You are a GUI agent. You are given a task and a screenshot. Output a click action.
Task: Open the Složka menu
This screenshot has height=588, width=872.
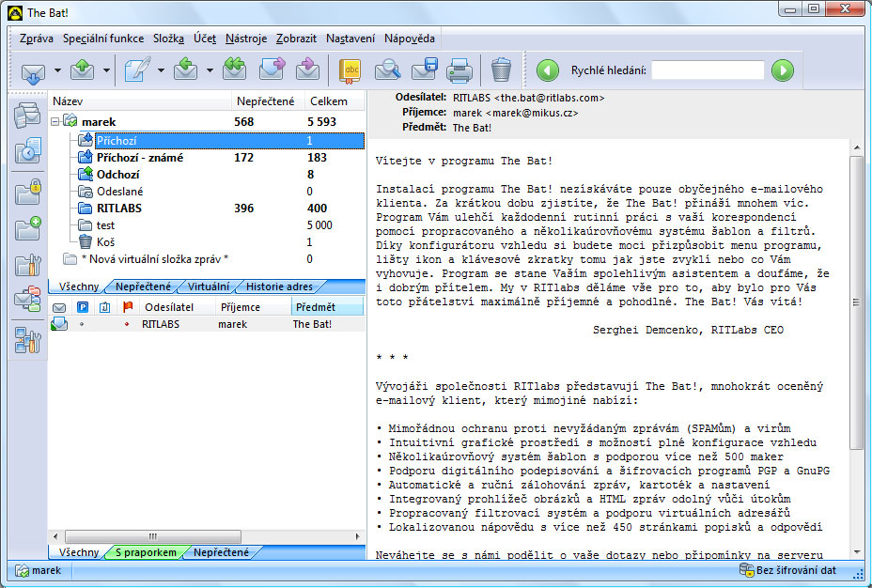(168, 39)
